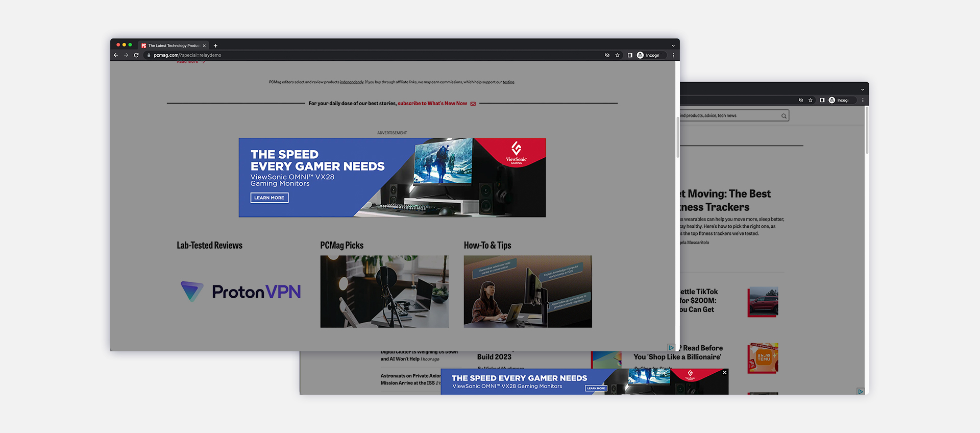Open 'How-To & Tips' section heading
The width and height of the screenshot is (980, 433).
coord(487,245)
